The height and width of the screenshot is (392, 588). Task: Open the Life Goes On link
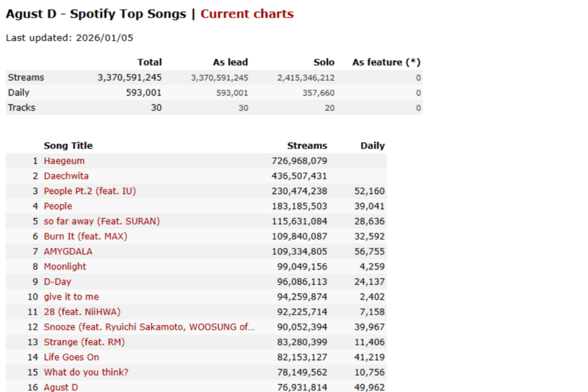click(71, 357)
